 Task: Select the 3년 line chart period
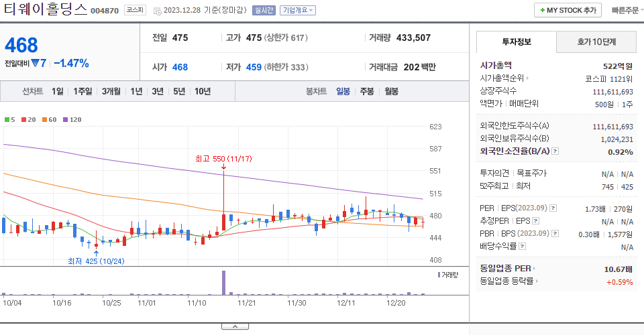(x=158, y=91)
